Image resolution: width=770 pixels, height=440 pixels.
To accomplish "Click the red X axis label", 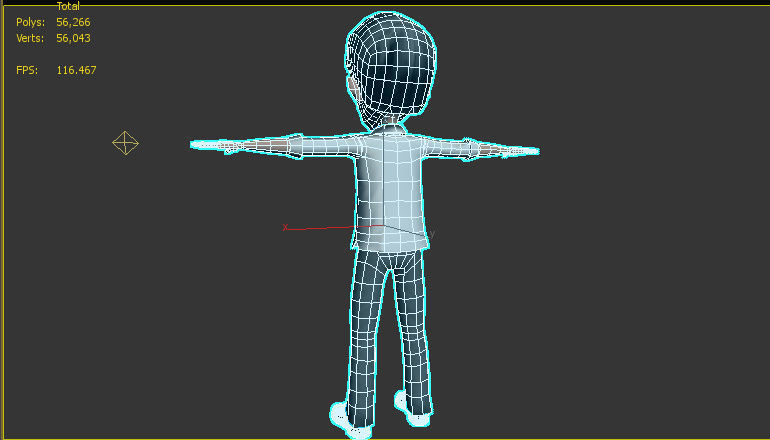I will tap(285, 227).
